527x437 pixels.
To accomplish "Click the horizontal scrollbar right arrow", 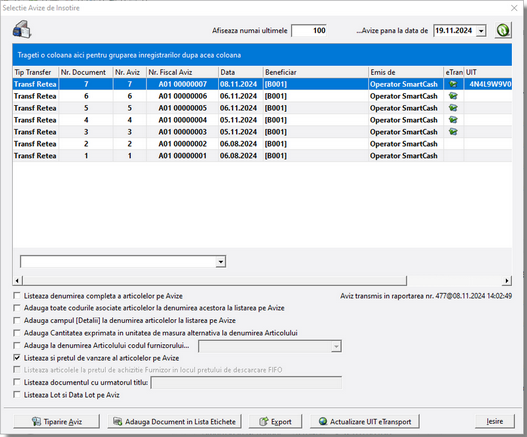I will tap(506, 280).
